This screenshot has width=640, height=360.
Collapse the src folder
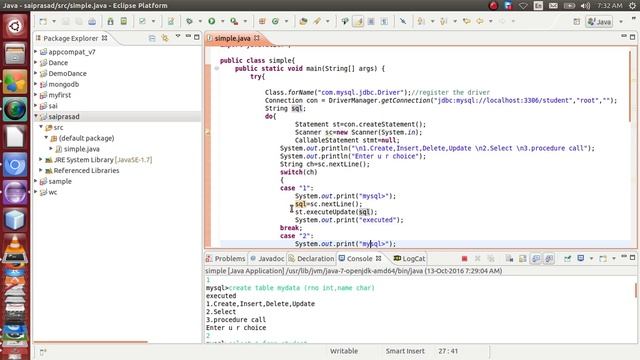pyautogui.click(x=41, y=127)
